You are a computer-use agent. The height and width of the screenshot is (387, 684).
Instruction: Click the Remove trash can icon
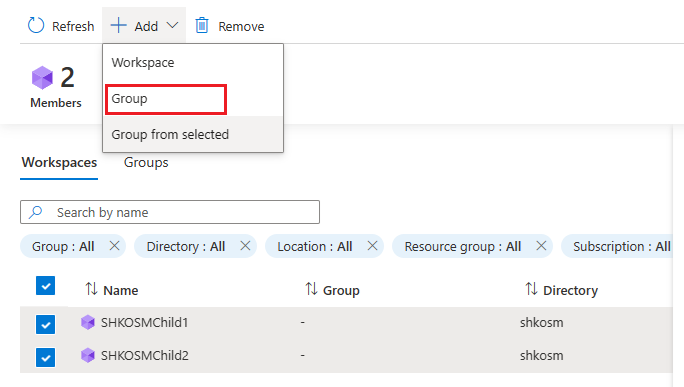(x=202, y=25)
